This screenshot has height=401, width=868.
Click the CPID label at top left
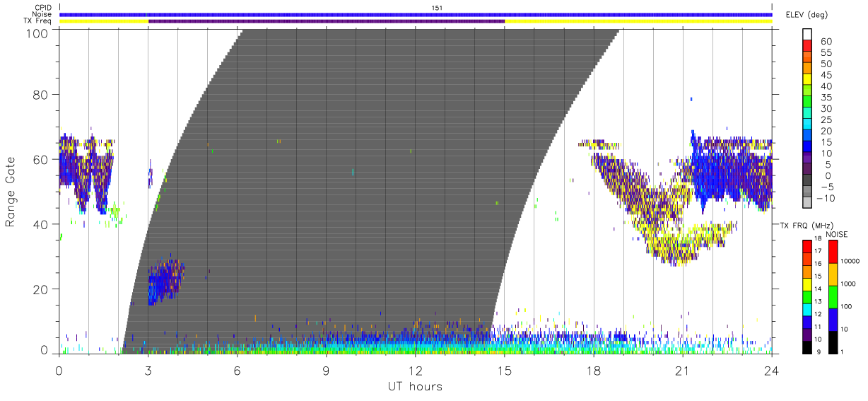point(43,8)
